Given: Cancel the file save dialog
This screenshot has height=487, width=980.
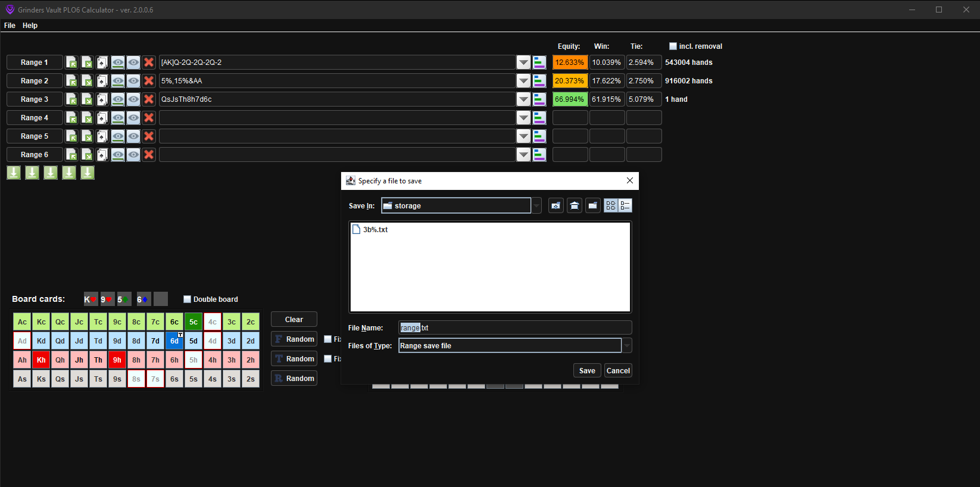Looking at the screenshot, I should tap(617, 370).
